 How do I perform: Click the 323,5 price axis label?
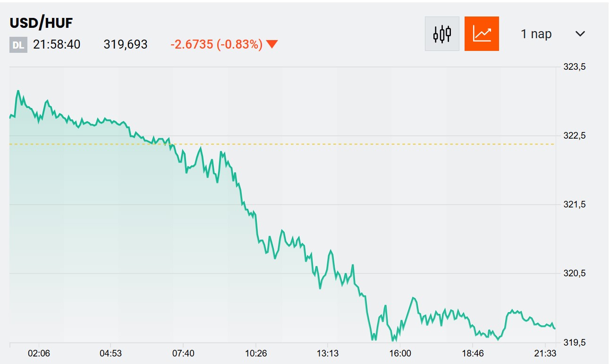pyautogui.click(x=575, y=67)
